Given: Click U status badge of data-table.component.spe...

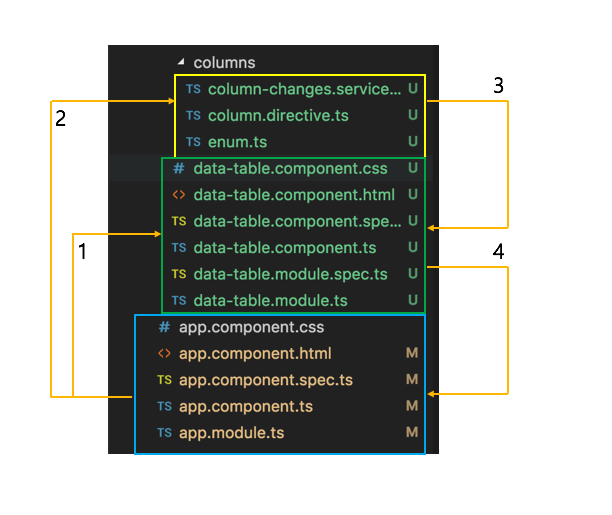Looking at the screenshot, I should pos(413,221).
